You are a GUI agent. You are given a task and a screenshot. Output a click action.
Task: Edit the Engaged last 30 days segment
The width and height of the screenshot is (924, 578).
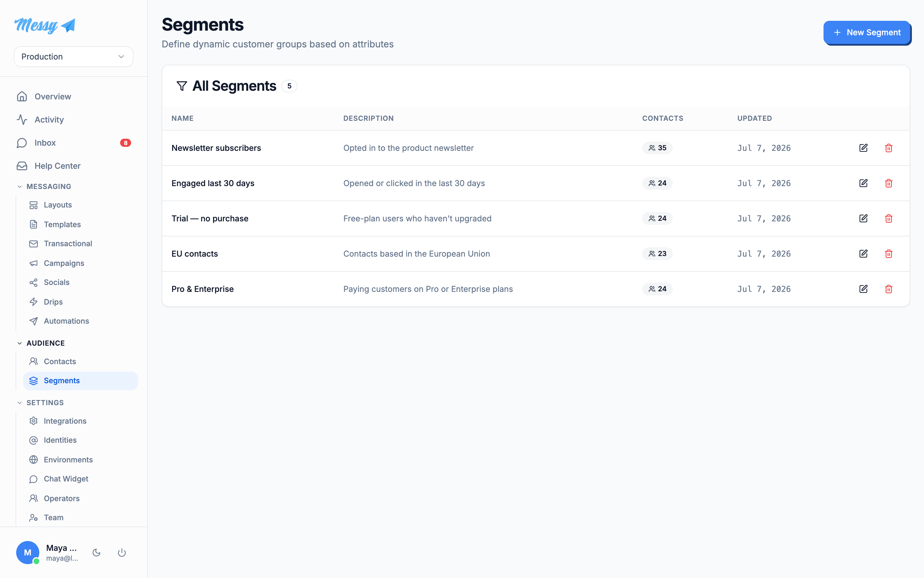tap(863, 183)
